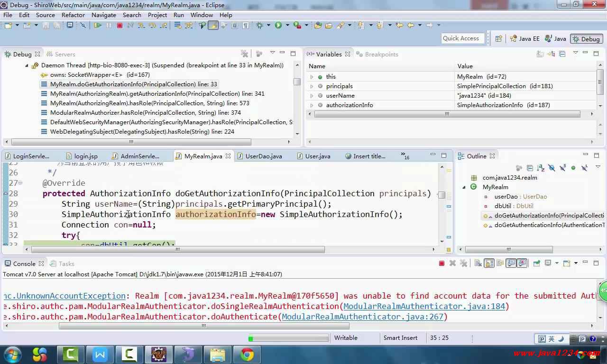This screenshot has height=364, width=607.
Task: Open the Refactor menu
Action: pos(73,15)
